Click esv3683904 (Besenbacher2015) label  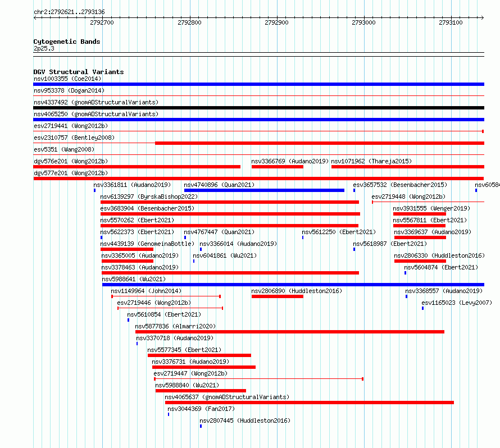click(x=147, y=208)
